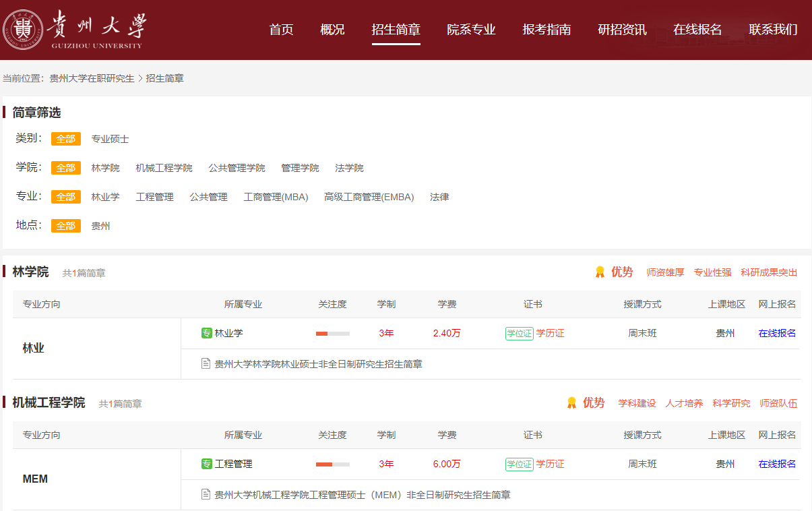Open 贵州大学林学院林业硕士非全日制研究生招生简章
This screenshot has width=812, height=511.
319,364
